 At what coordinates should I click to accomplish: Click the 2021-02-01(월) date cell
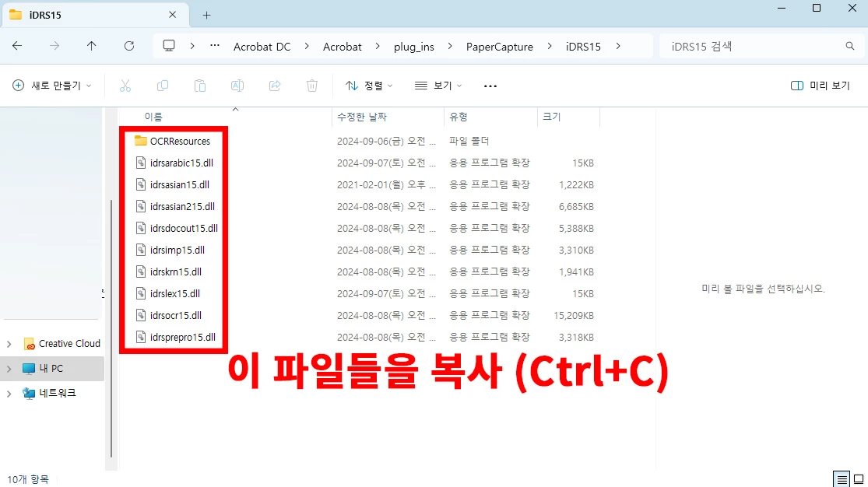tap(386, 185)
